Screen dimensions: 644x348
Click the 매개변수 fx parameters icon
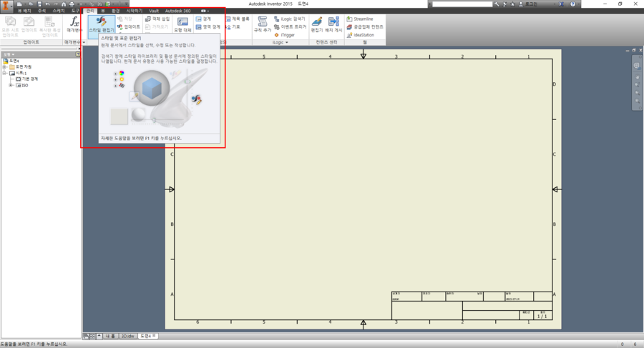click(x=73, y=24)
